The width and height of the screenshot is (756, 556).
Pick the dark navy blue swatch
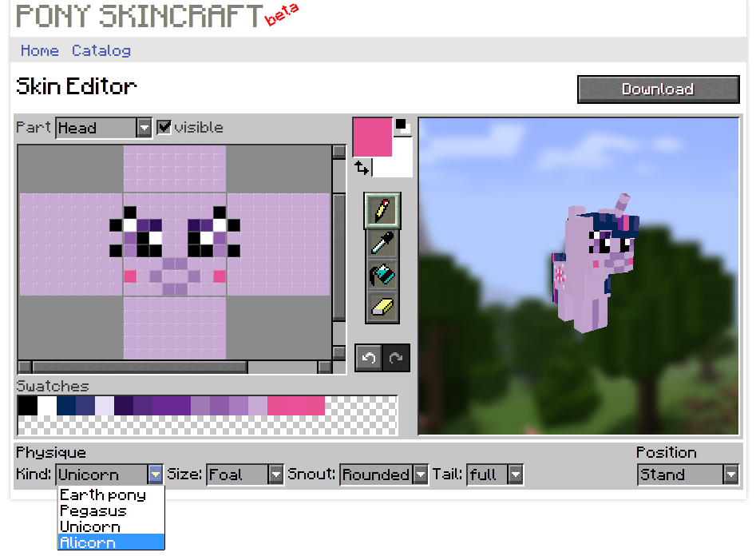[66, 406]
